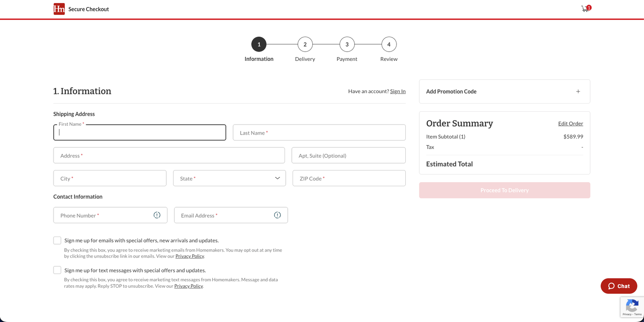Go to step 3 Payment
The height and width of the screenshot is (322, 644).
(347, 45)
